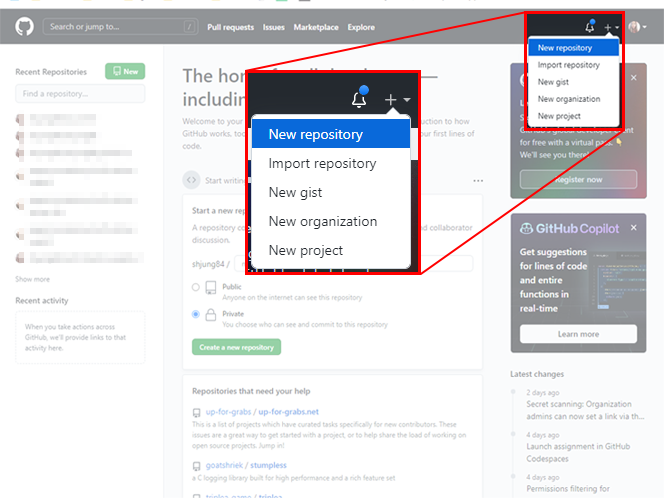The height and width of the screenshot is (498, 664).
Task: Click the Repositories that need your help heading
Action: [x=251, y=391]
